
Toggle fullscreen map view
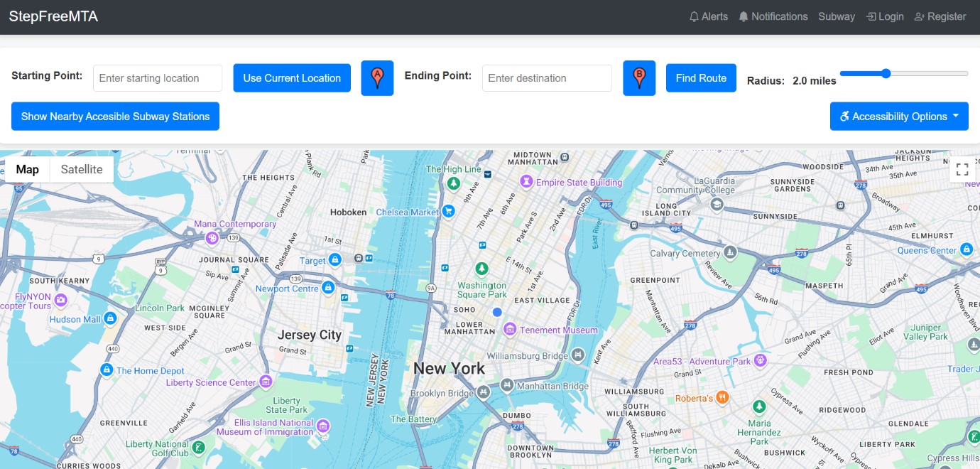[962, 169]
